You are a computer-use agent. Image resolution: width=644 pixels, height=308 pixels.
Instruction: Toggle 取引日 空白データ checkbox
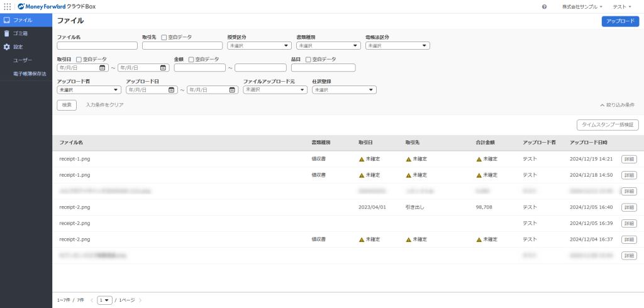coord(79,60)
